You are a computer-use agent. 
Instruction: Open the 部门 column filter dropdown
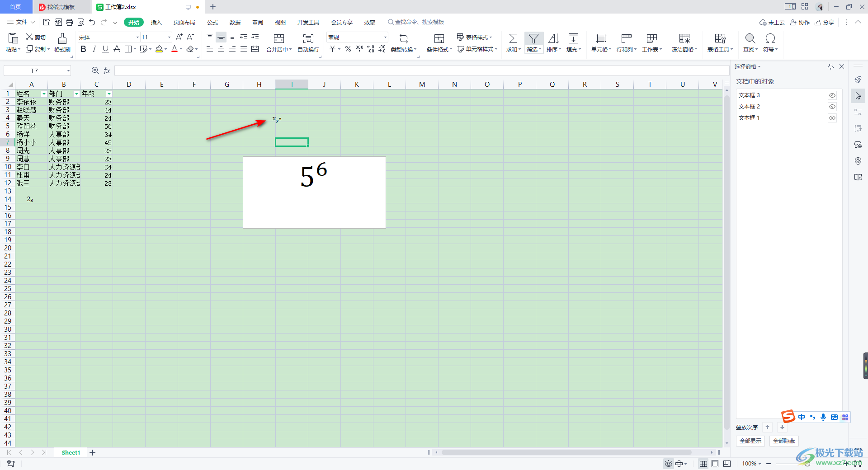(76, 94)
